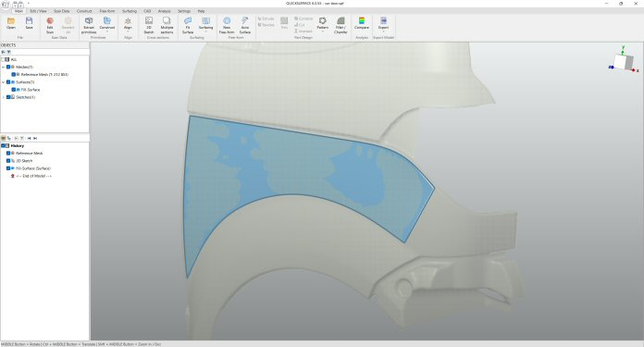Toggle the Fill-Surface checkbox in Objects tree
Screen dimensions: 644x347
14,90
